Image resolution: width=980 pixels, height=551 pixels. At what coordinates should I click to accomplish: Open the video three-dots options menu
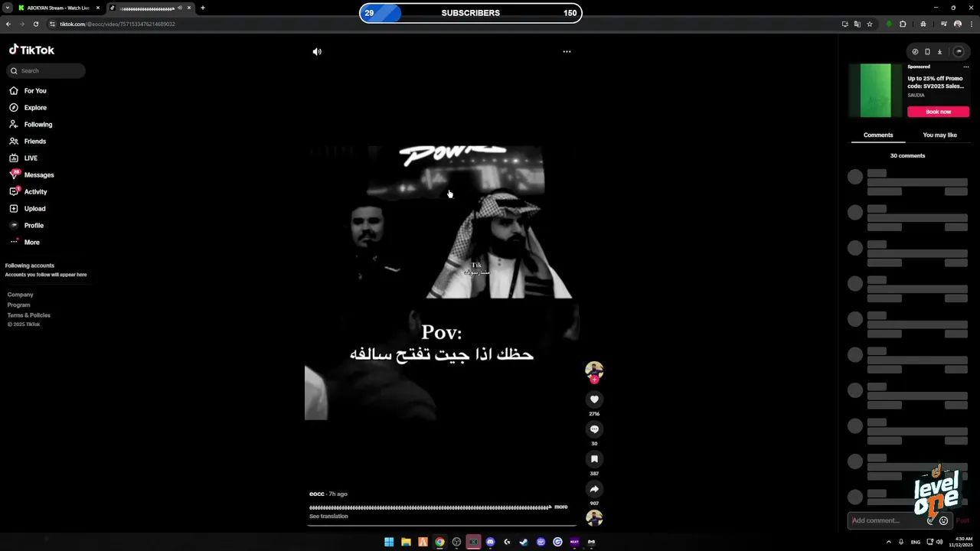click(x=567, y=52)
